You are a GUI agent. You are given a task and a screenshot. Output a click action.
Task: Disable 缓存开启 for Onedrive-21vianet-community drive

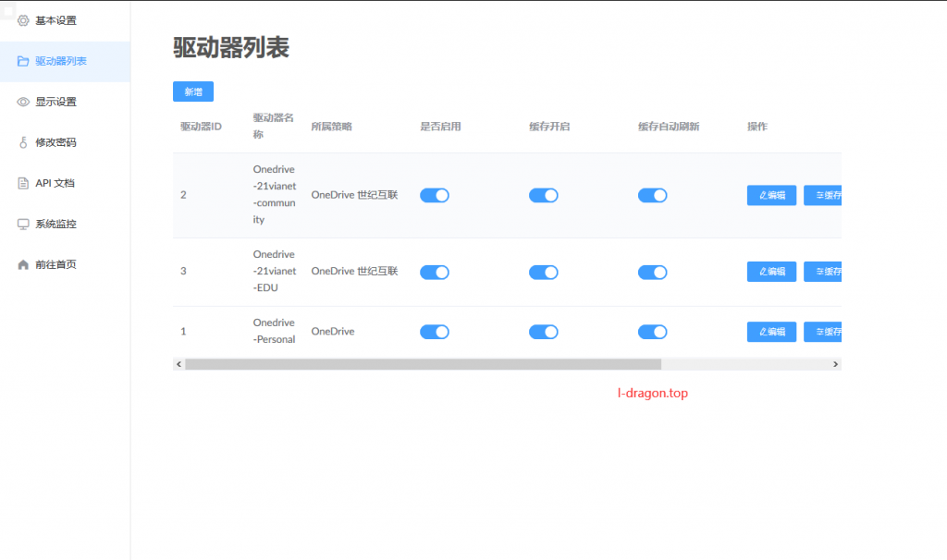(544, 195)
